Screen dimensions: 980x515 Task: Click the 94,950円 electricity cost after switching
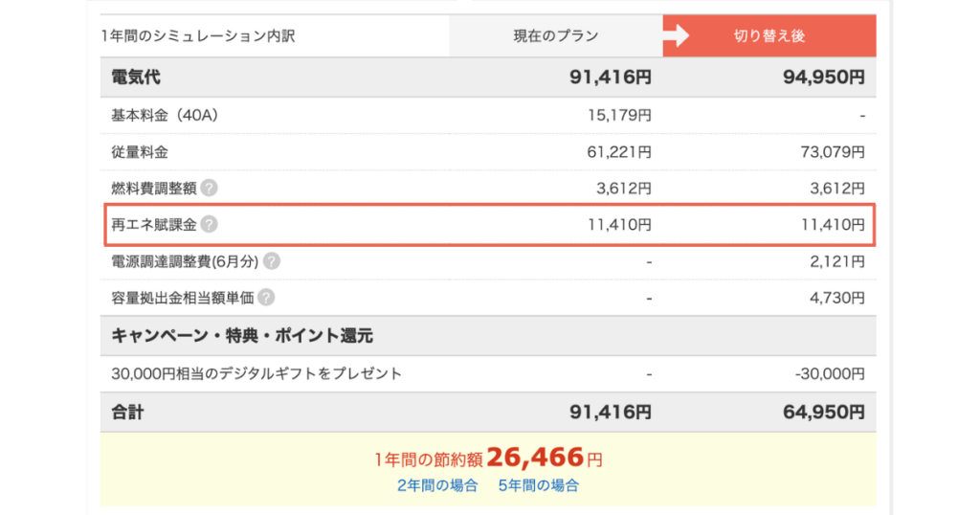point(824,78)
